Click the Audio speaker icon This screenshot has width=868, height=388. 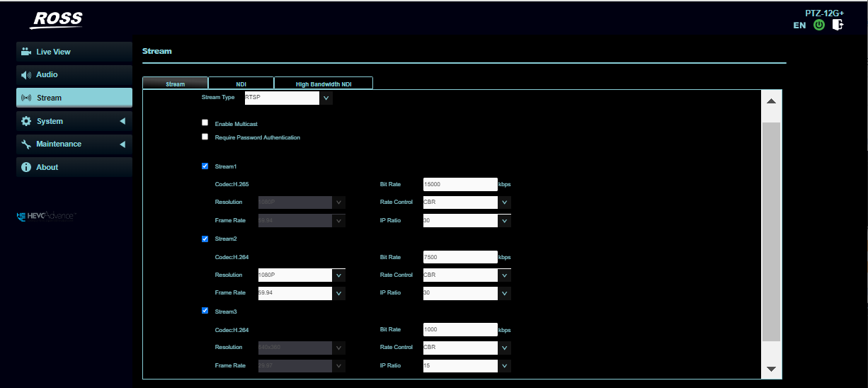coord(26,75)
